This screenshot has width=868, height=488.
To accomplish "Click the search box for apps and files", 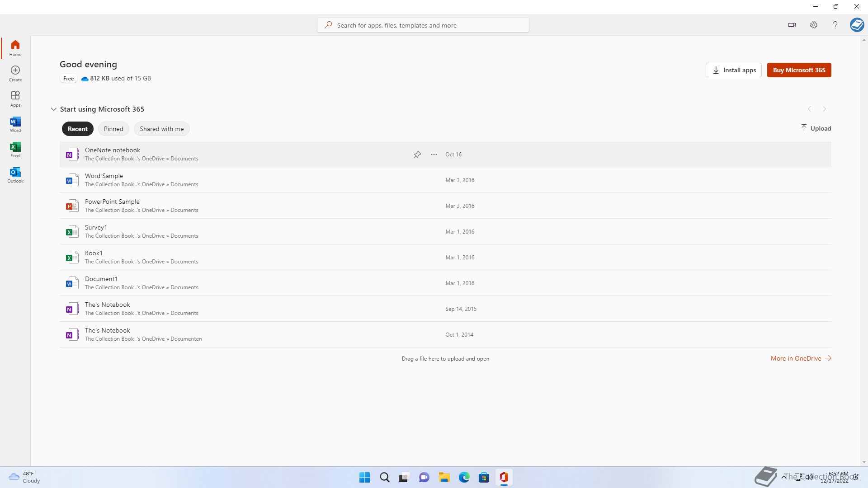I will point(423,25).
